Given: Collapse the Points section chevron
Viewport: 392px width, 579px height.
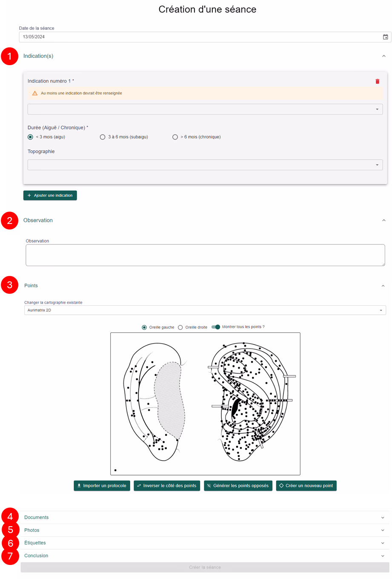Looking at the screenshot, I should point(383,286).
